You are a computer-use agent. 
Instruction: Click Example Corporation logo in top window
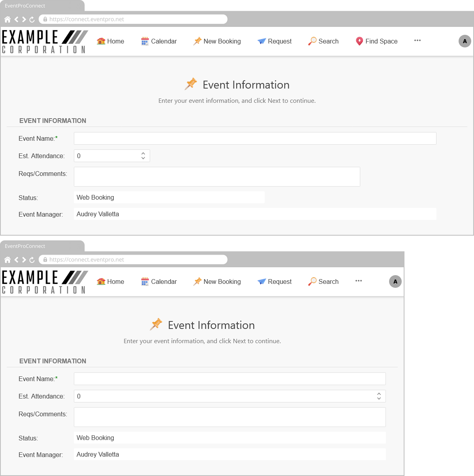44,42
